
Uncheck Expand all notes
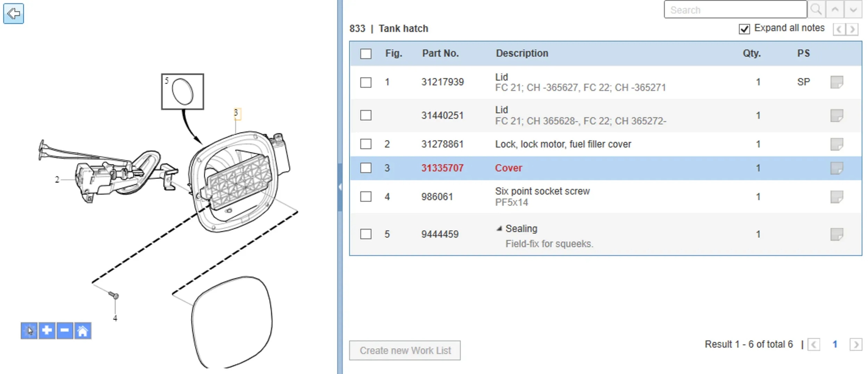[744, 29]
